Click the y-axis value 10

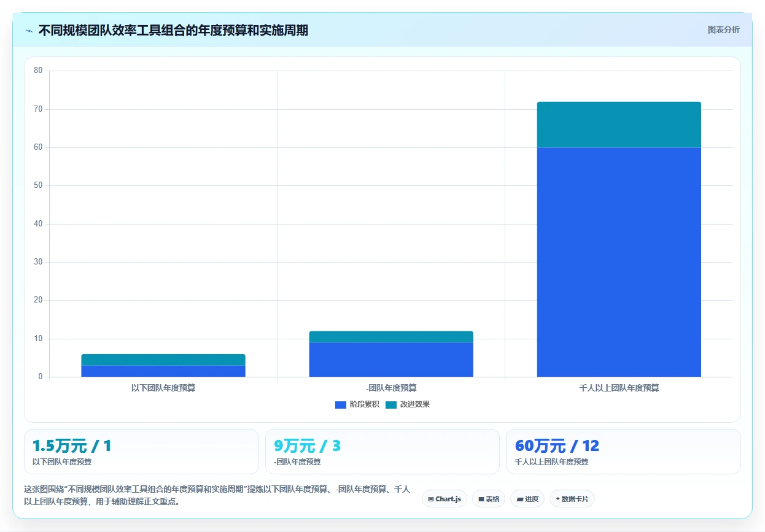38,339
